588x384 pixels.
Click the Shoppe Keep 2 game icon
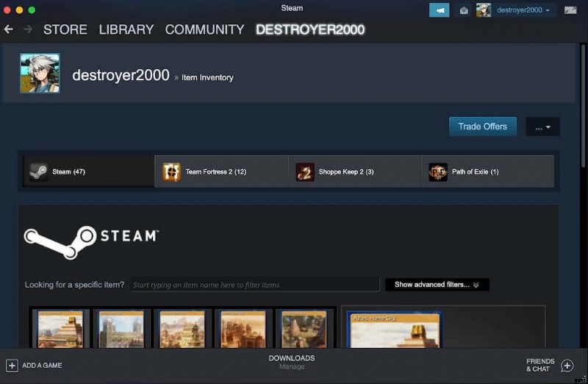[x=305, y=172]
